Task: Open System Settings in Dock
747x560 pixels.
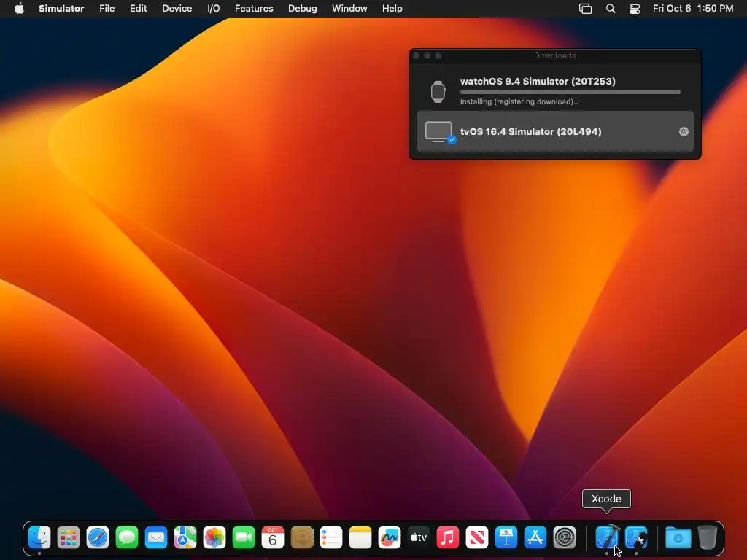Action: [x=565, y=537]
